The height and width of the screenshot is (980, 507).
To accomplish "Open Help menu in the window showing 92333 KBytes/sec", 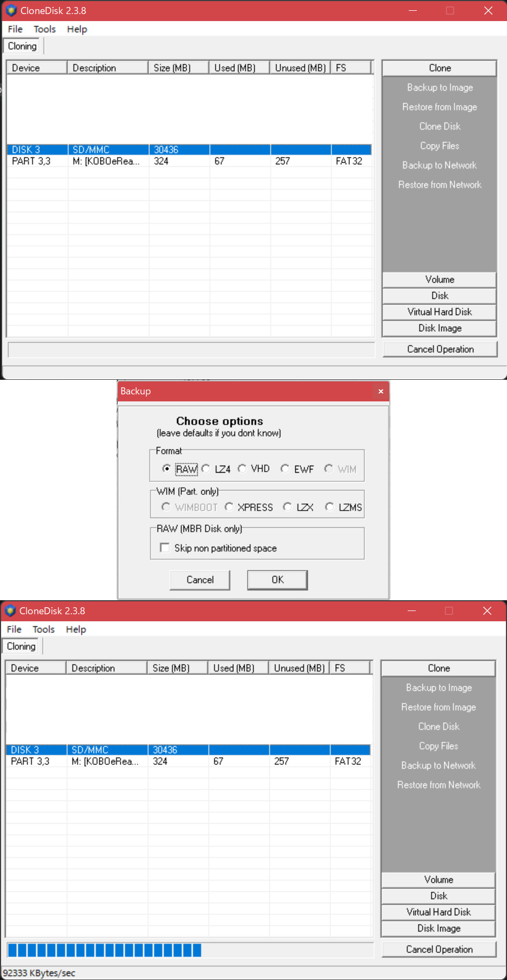I will [76, 629].
